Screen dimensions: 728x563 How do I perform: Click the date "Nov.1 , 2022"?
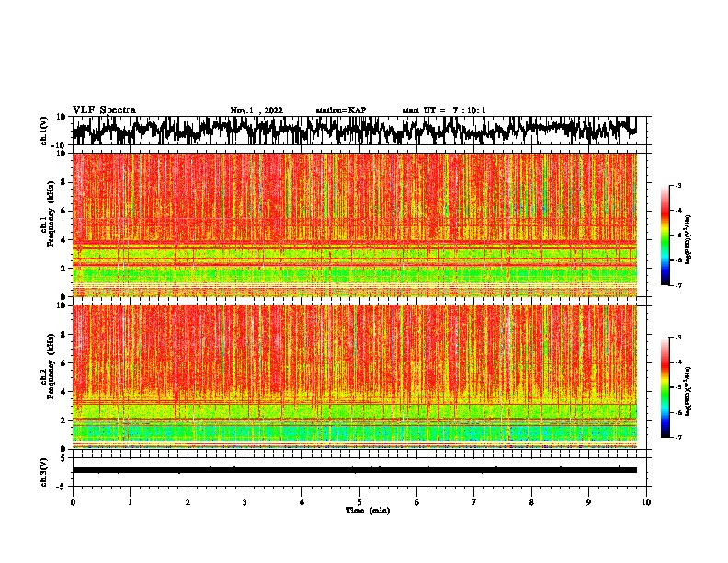[256, 110]
